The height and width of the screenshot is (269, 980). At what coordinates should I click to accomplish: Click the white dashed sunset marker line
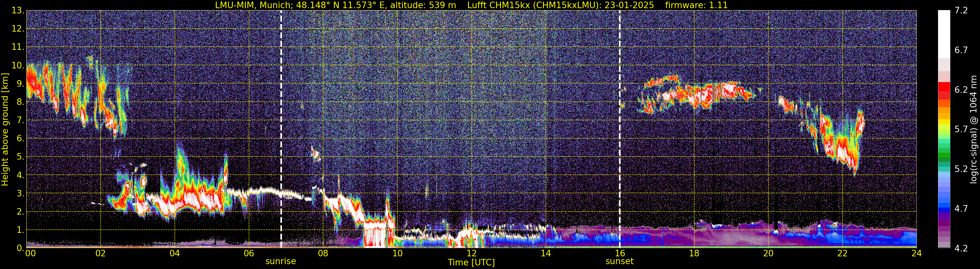(x=620, y=129)
